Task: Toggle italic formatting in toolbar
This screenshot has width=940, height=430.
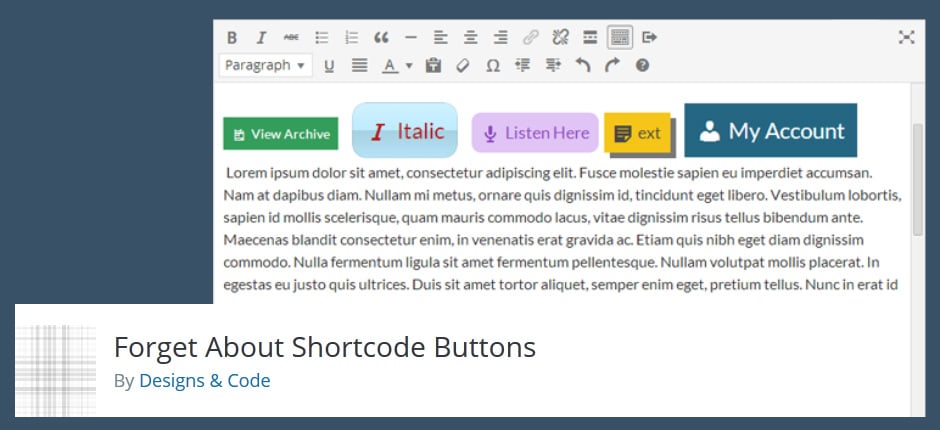Action: (x=261, y=38)
